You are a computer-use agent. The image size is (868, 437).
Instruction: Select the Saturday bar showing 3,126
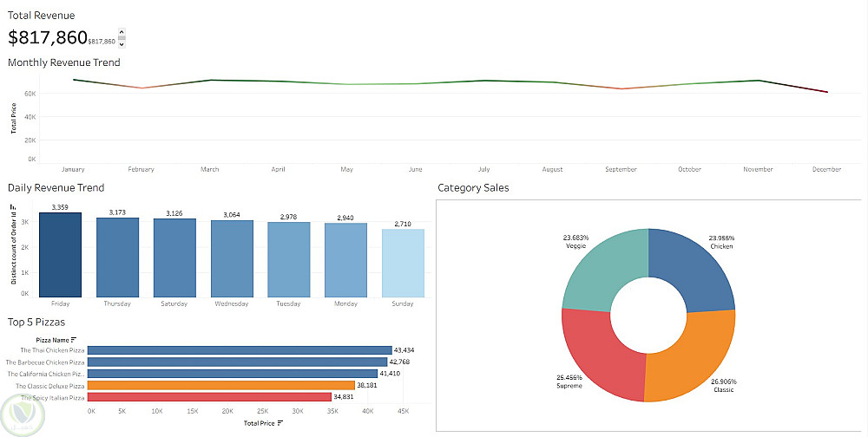(x=174, y=258)
